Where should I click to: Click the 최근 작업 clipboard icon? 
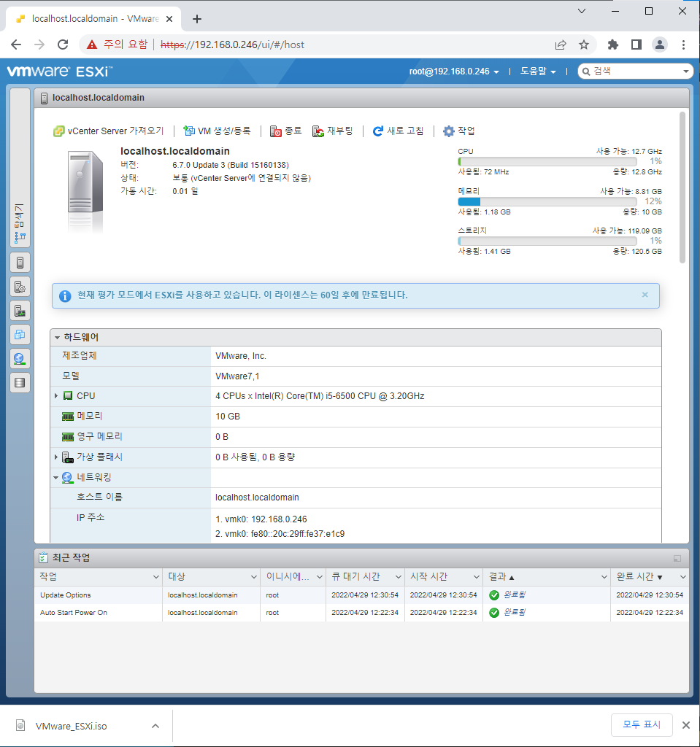pos(43,557)
